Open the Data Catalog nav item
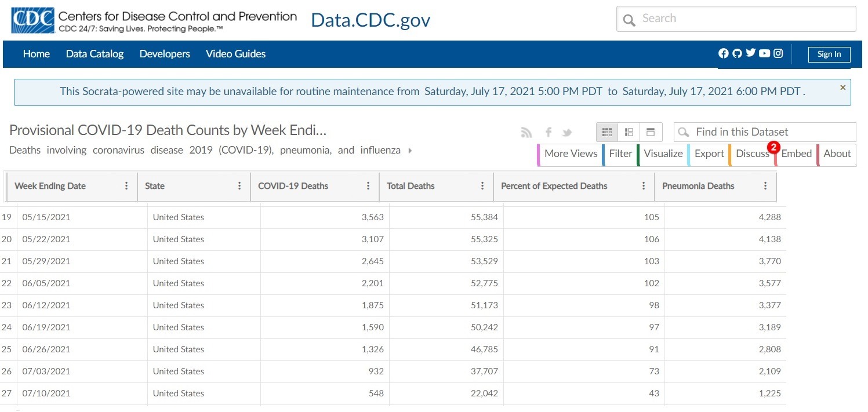The image size is (868, 412). pos(95,54)
